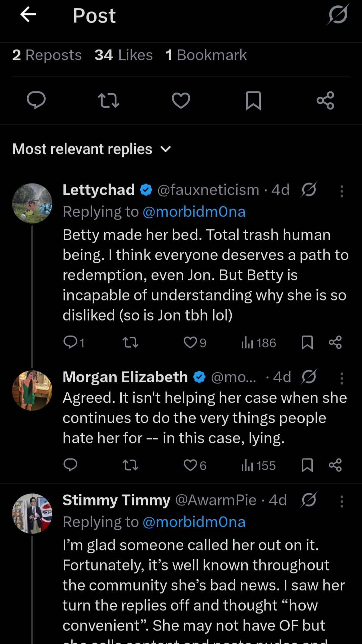This screenshot has width=362, height=644.
Task: View the 2 Reposts list
Action: 47,55
